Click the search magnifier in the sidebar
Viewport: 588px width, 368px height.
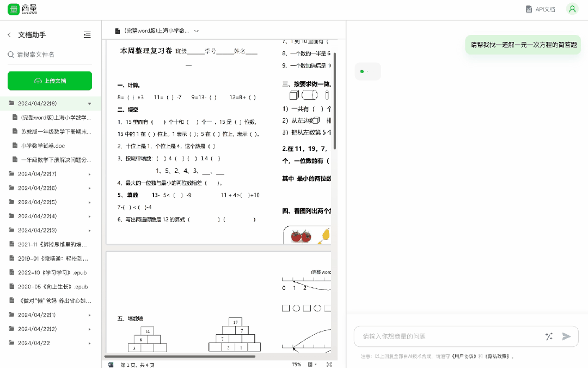10,55
